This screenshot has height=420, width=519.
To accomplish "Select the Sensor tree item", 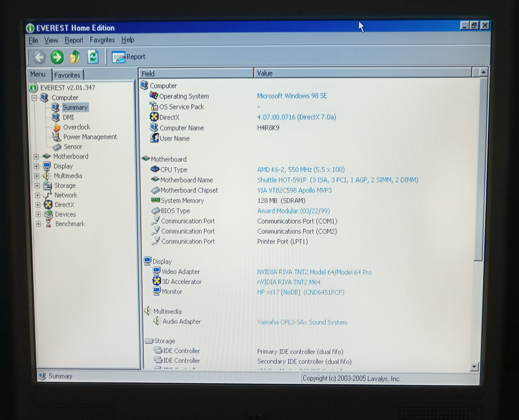I will click(73, 147).
